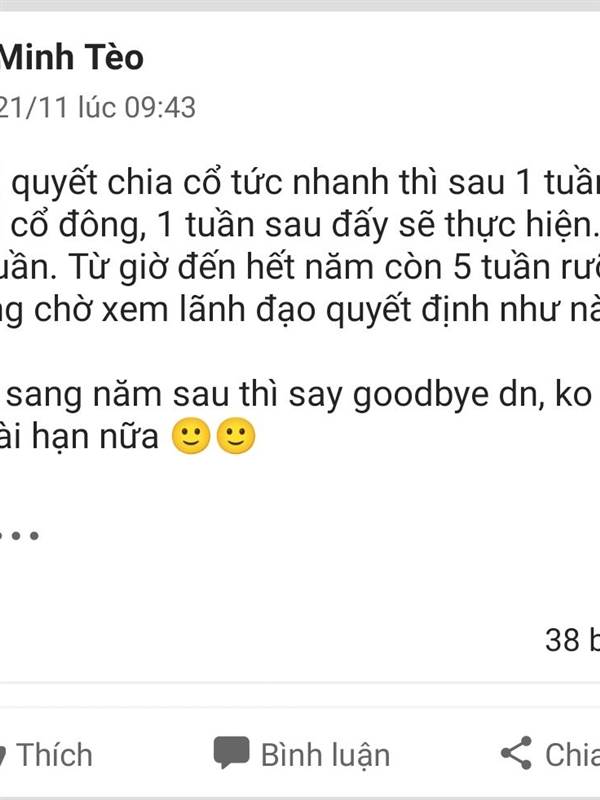Click the line starting 'quyết chia cổ tức'
The height and width of the screenshot is (800, 600).
coord(306,182)
